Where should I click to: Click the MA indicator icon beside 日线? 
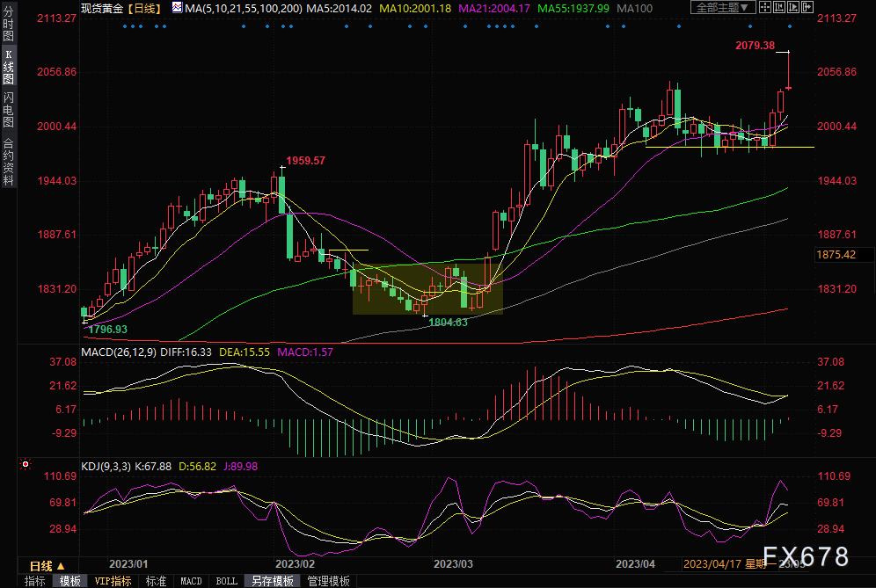pyautogui.click(x=177, y=8)
